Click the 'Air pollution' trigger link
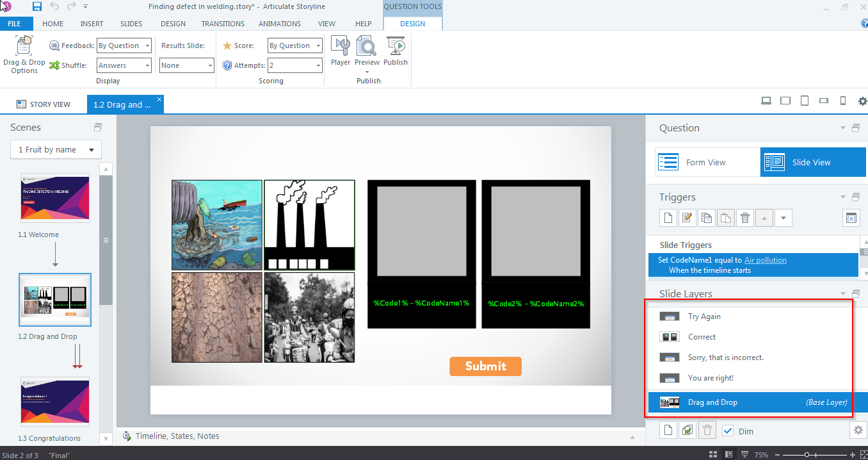 pos(766,260)
